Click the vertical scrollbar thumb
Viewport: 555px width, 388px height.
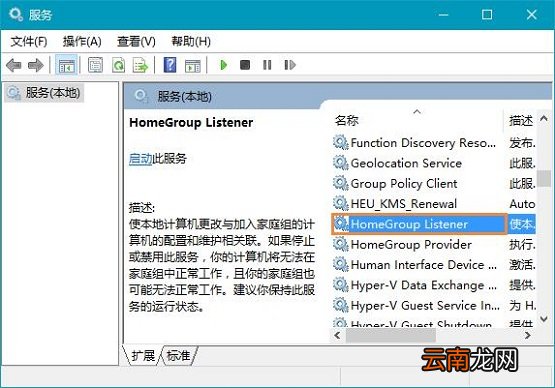544,178
